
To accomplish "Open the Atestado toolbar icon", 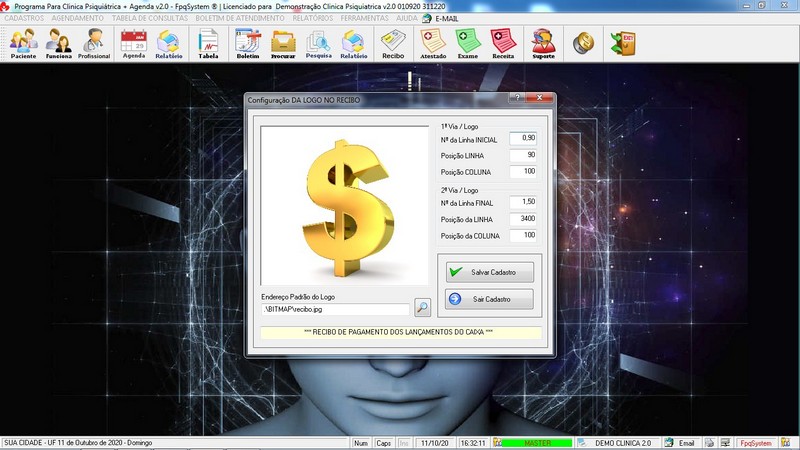I will (433, 43).
